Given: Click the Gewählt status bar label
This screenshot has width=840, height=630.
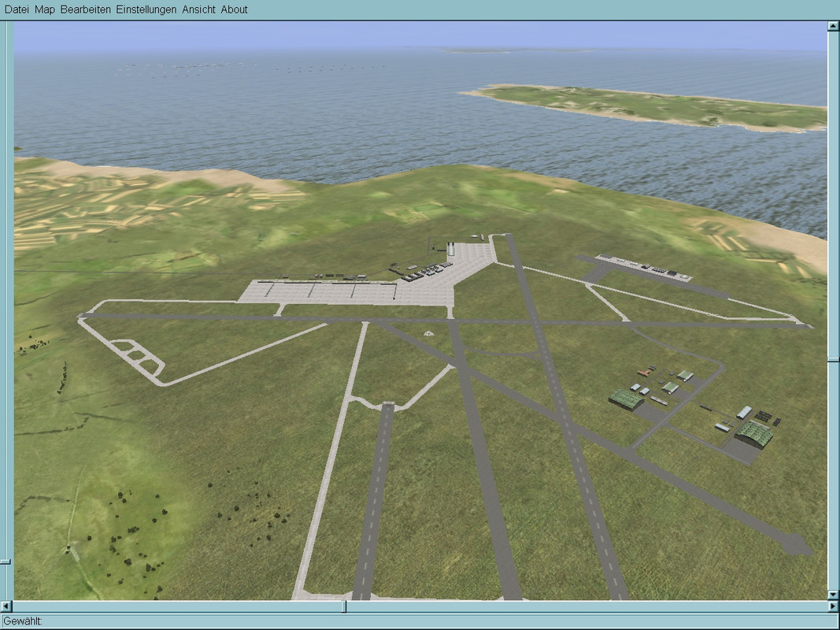Looking at the screenshot, I should pyautogui.click(x=23, y=621).
